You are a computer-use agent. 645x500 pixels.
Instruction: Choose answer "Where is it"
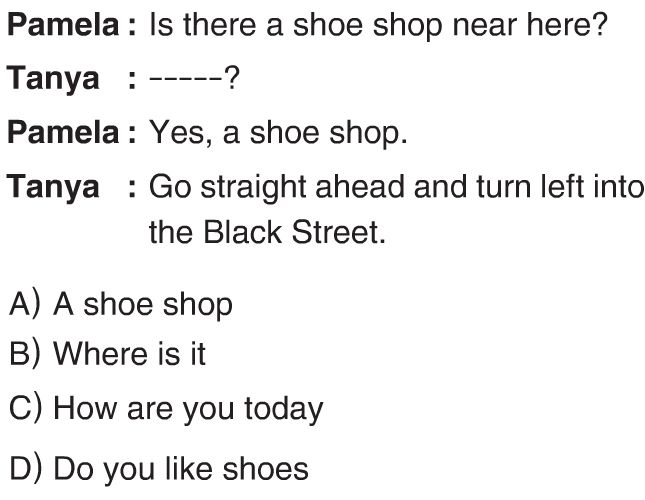[x=130, y=354]
